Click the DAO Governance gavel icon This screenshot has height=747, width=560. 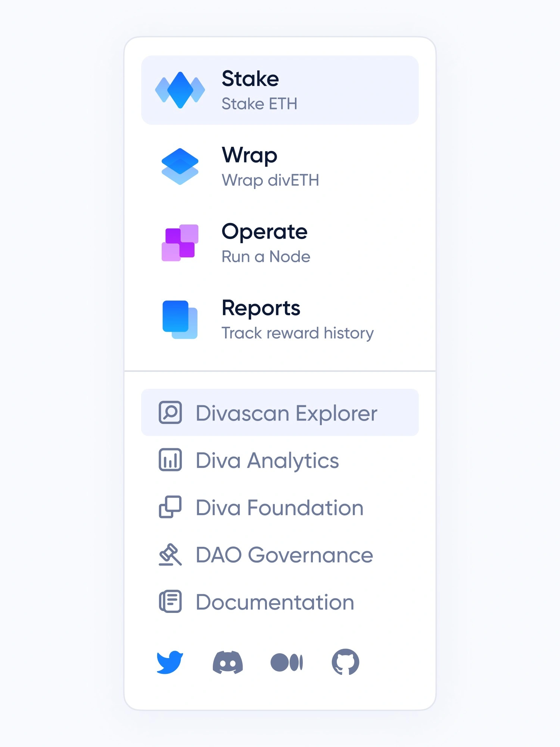(x=170, y=555)
